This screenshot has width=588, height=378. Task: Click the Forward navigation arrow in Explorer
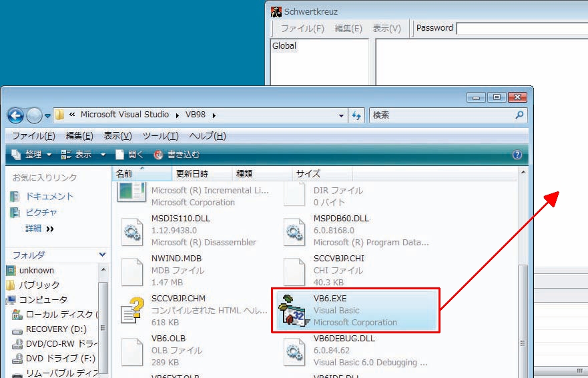click(34, 115)
